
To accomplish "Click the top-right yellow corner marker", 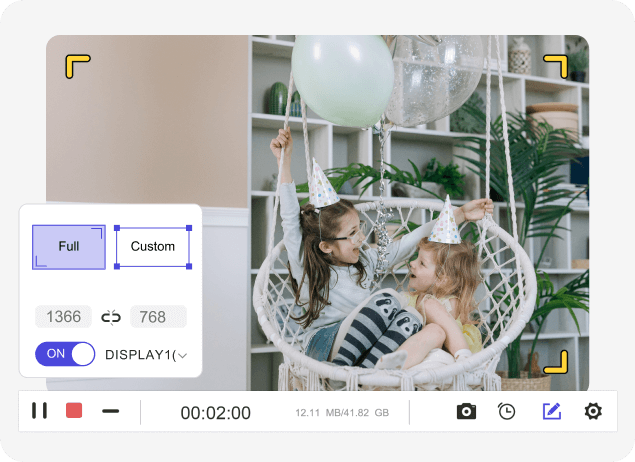I will tap(556, 66).
